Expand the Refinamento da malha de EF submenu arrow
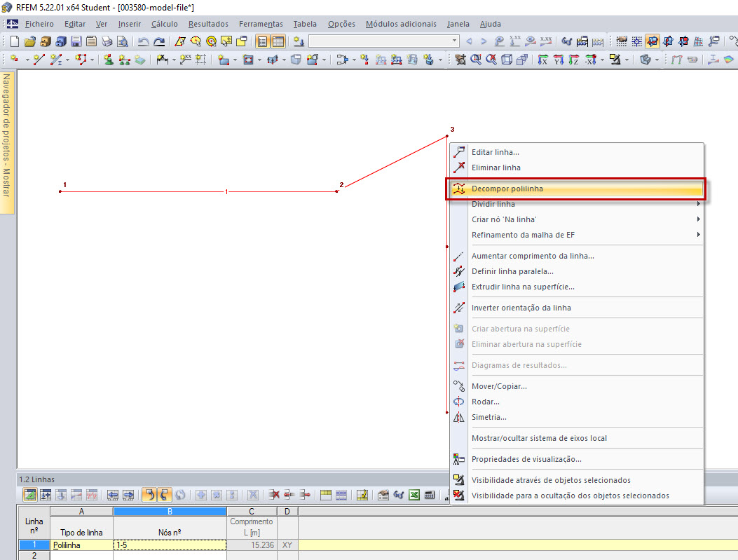Viewport: 738px width, 560px height. 699,235
